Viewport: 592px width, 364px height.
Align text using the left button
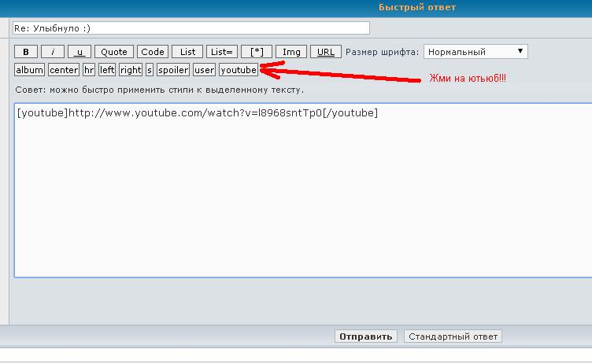(x=107, y=70)
